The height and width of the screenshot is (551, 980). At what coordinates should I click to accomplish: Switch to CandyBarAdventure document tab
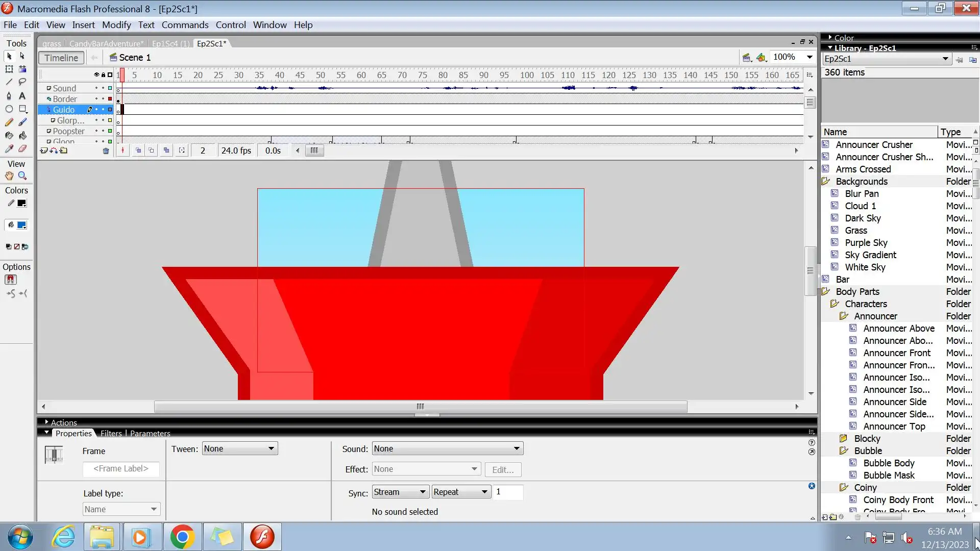[106, 44]
